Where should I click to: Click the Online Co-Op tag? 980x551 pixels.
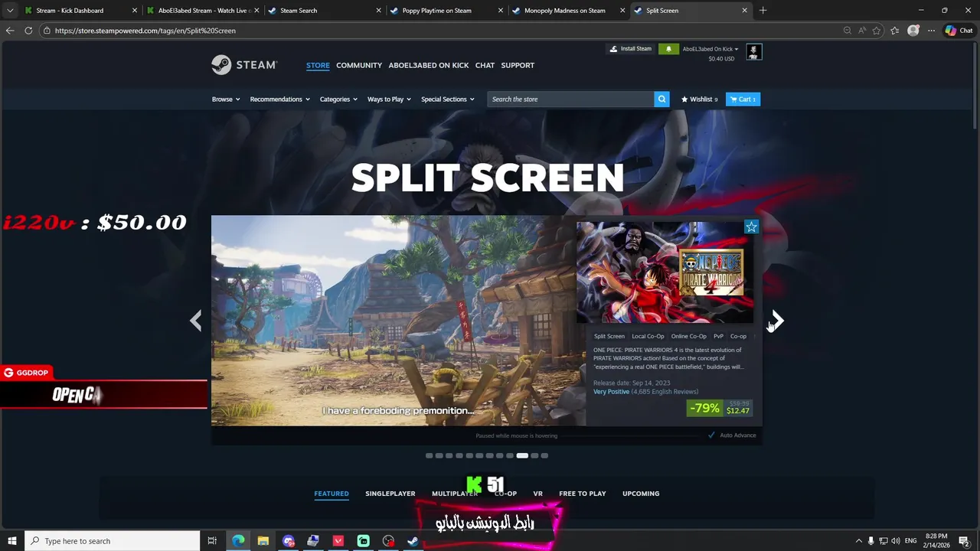(689, 336)
